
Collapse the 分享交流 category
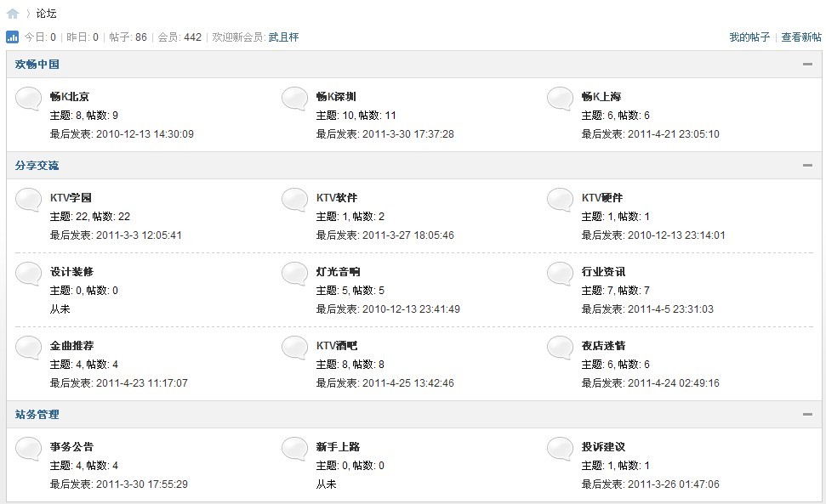tap(807, 165)
